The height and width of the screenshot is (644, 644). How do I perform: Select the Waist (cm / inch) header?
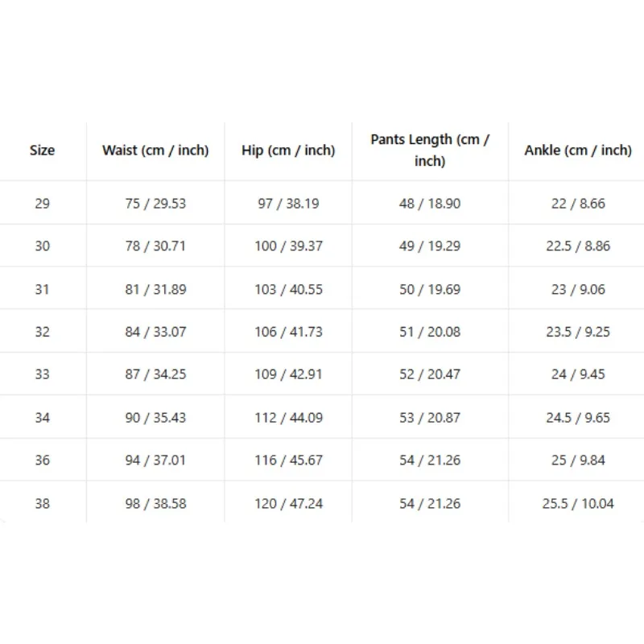(155, 151)
